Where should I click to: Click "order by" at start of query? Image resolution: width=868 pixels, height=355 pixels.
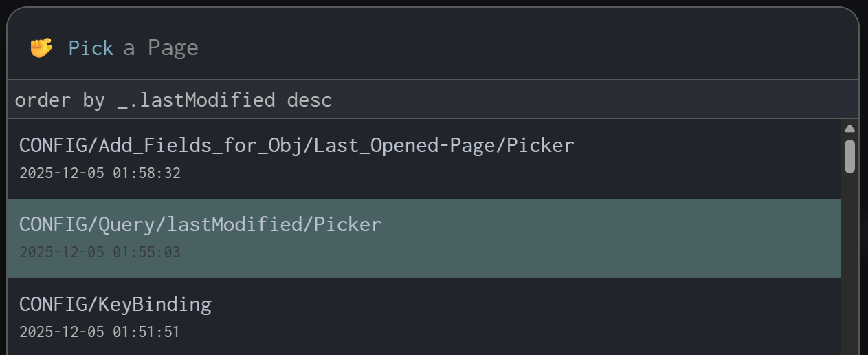(x=60, y=100)
